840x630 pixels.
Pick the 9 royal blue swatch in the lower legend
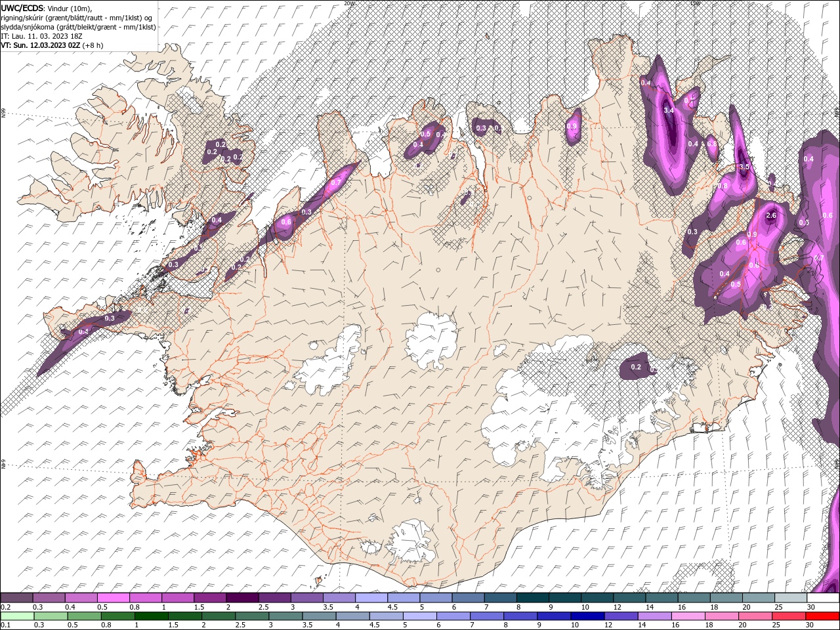[555, 616]
